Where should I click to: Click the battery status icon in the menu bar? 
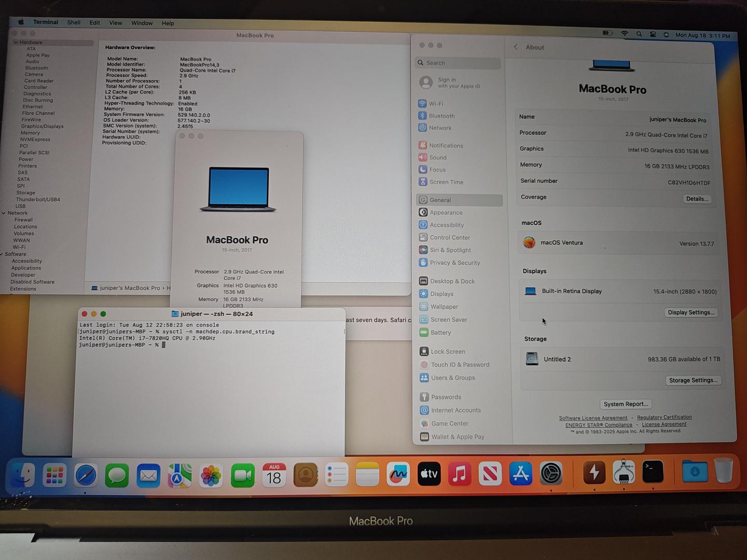coord(607,33)
